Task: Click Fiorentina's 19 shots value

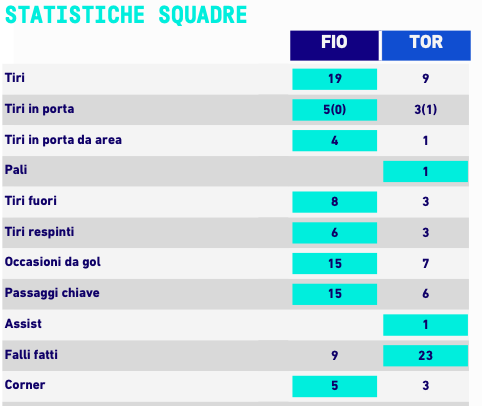Action: point(335,79)
